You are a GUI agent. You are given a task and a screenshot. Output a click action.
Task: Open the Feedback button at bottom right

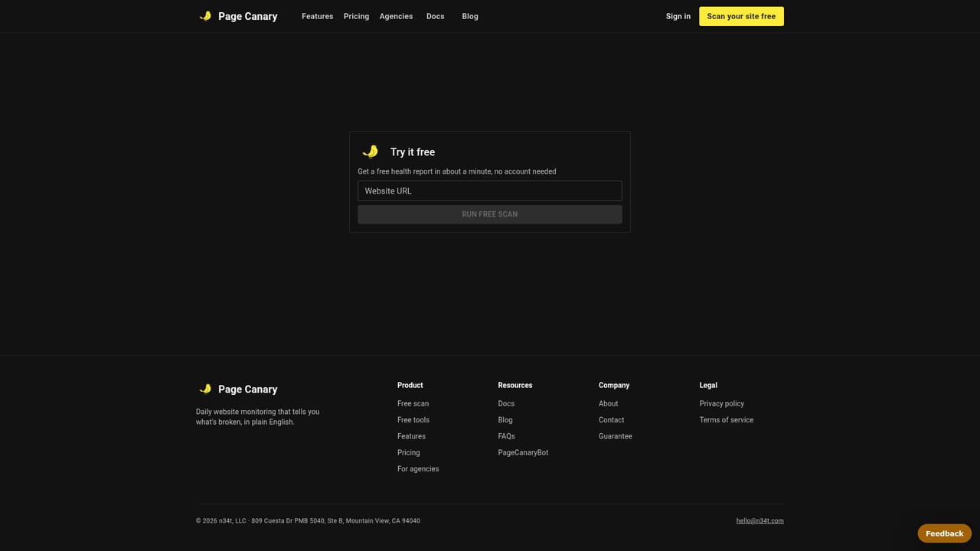[945, 533]
